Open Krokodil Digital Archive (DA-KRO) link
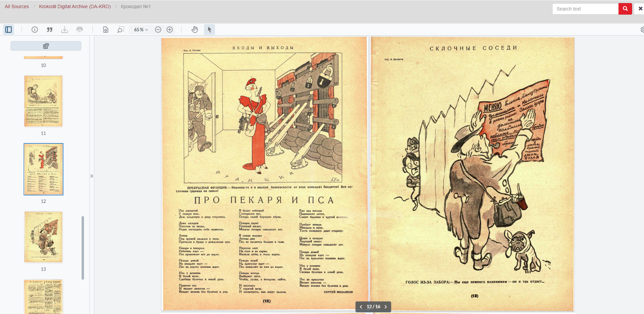644x314 pixels. (x=75, y=6)
